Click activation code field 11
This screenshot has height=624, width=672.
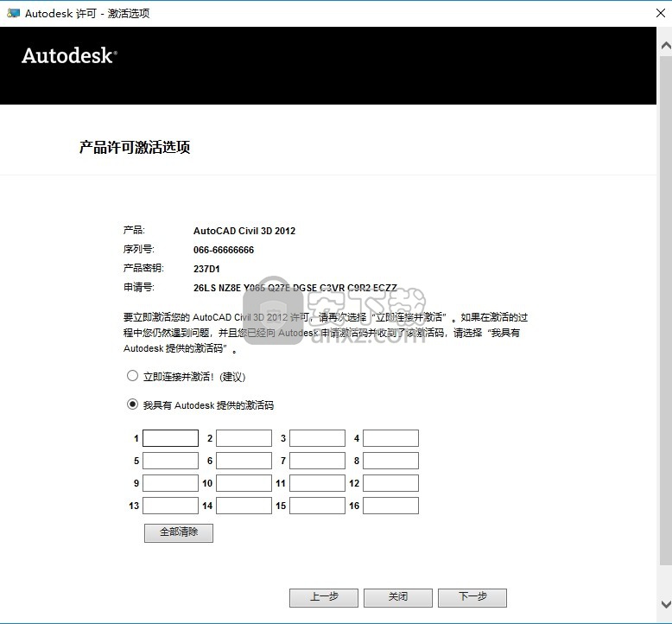[317, 483]
